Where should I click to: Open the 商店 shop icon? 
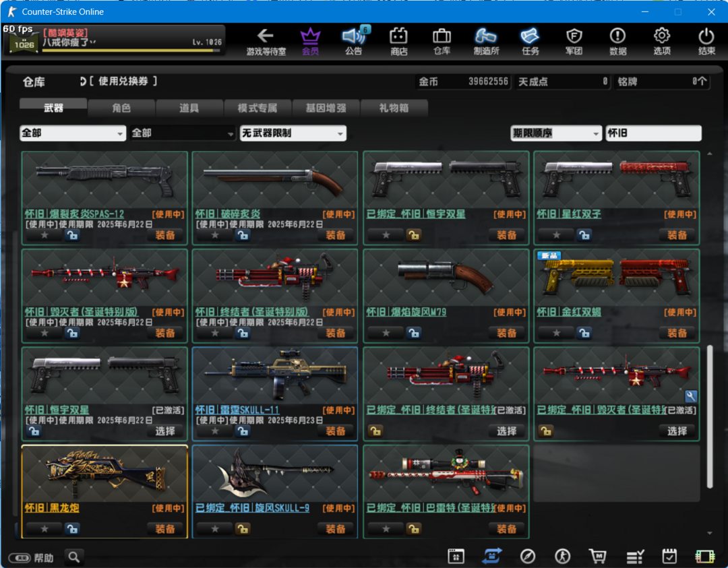pos(398,41)
